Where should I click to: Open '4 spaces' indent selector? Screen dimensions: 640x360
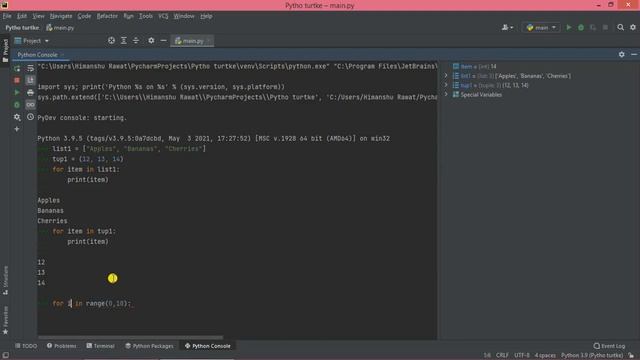tap(545, 356)
